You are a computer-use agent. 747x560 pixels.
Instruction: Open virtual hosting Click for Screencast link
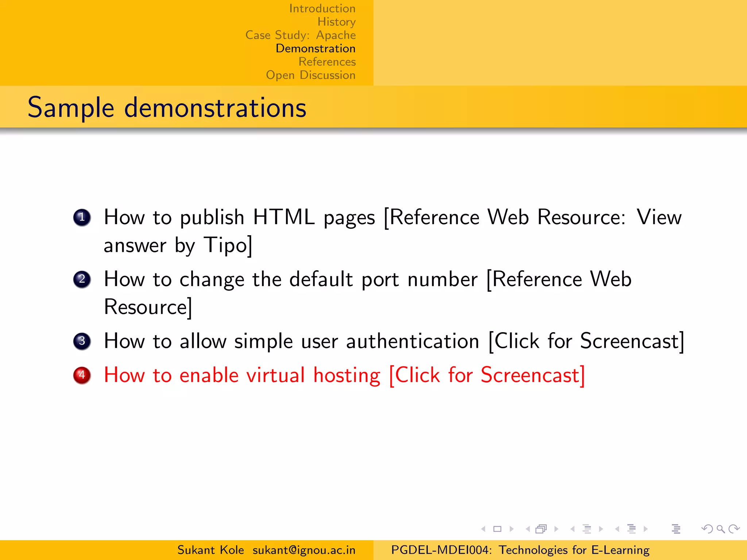click(487, 375)
